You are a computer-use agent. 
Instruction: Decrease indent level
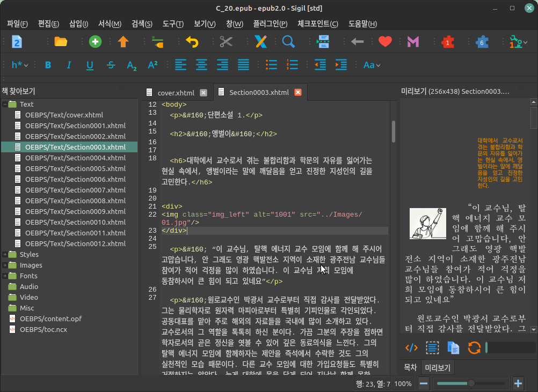coord(320,65)
